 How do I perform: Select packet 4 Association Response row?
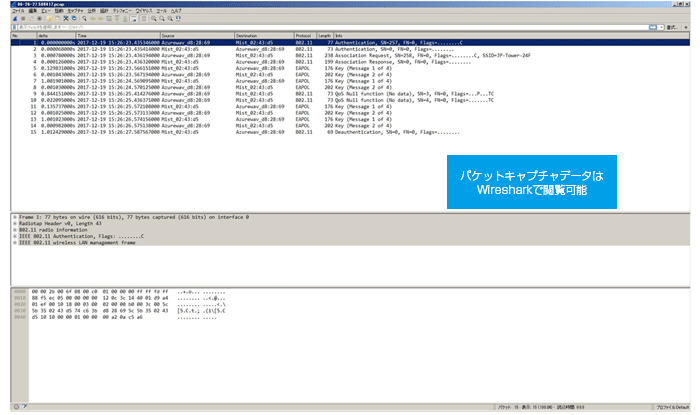tap(350, 62)
